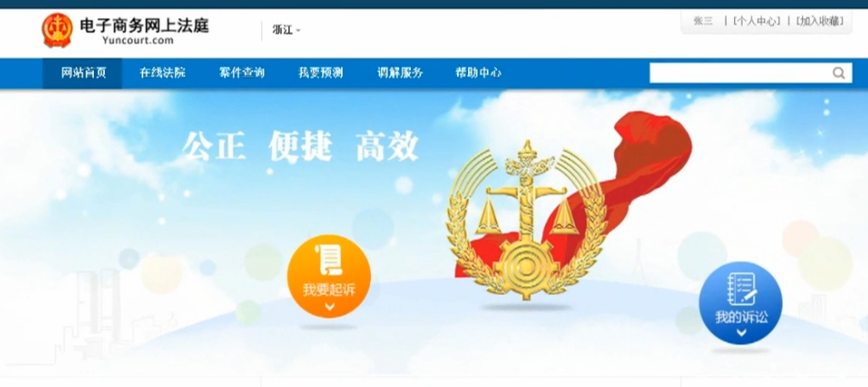This screenshot has height=387, width=868.
Task: Click the orange 我要起诉 button
Action: [x=329, y=275]
